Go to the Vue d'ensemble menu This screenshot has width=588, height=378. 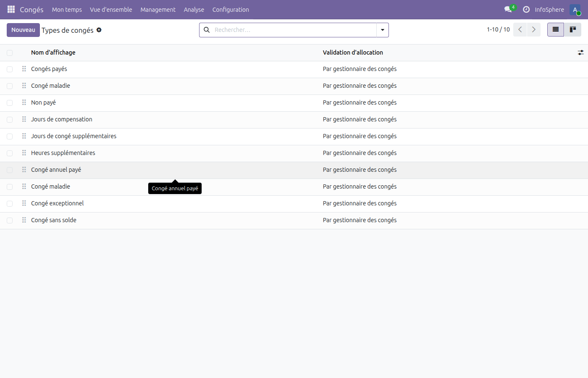click(x=111, y=9)
